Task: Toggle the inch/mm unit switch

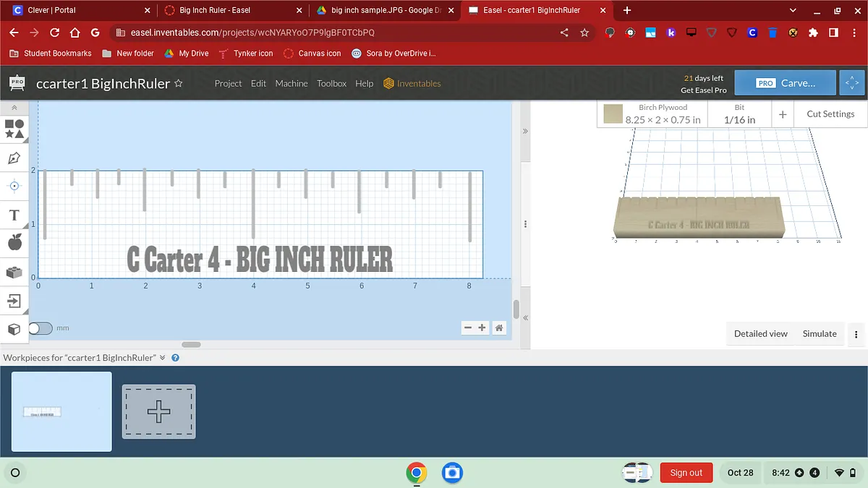Action: coord(41,328)
